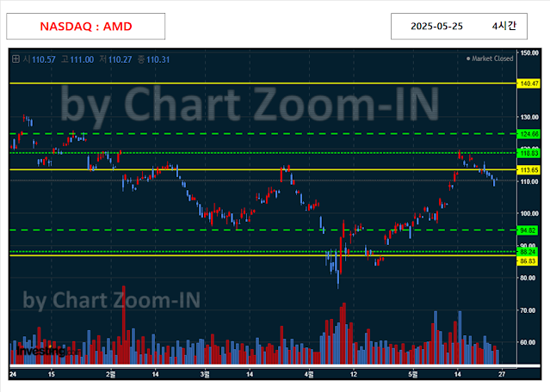Select the 88.24 green price label

click(x=528, y=252)
